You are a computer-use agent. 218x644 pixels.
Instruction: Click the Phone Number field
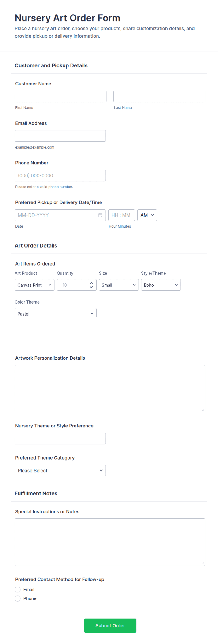60,175
